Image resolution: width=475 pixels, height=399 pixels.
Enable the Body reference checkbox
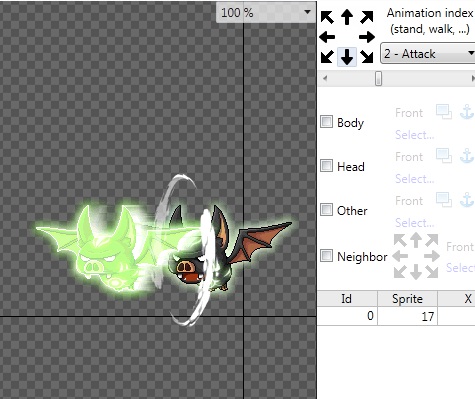(326, 122)
